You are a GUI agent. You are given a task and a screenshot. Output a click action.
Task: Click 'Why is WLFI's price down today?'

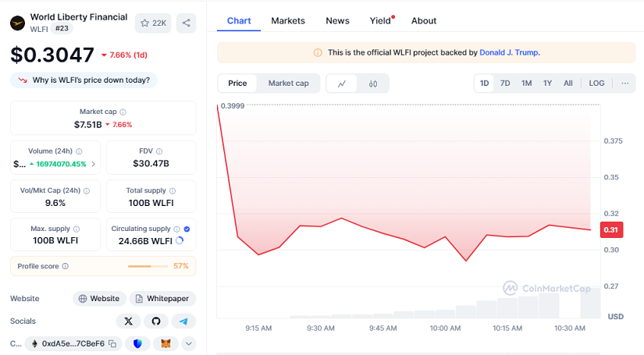84,80
